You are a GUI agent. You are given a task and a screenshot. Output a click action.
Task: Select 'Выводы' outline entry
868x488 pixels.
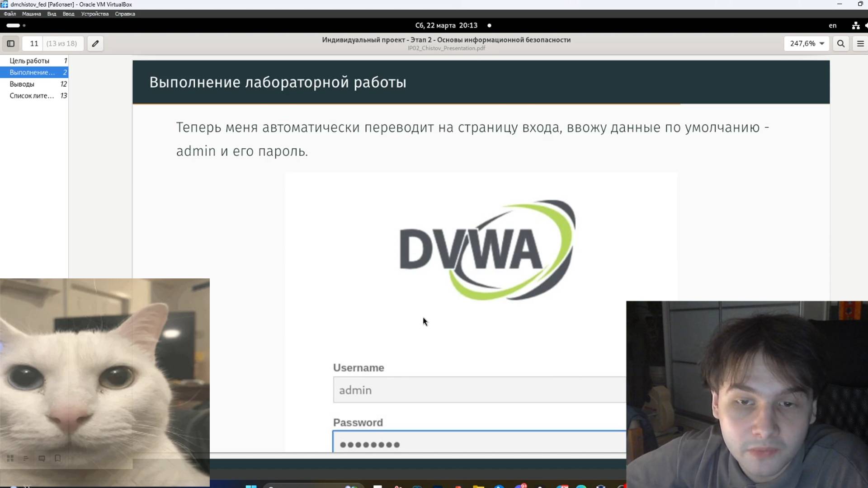click(x=34, y=84)
